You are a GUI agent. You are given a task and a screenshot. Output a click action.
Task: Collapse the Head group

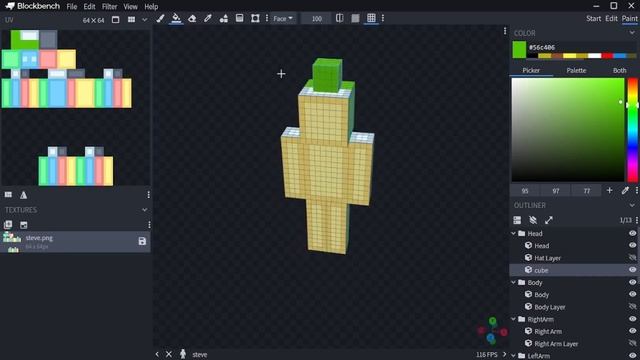(x=513, y=233)
